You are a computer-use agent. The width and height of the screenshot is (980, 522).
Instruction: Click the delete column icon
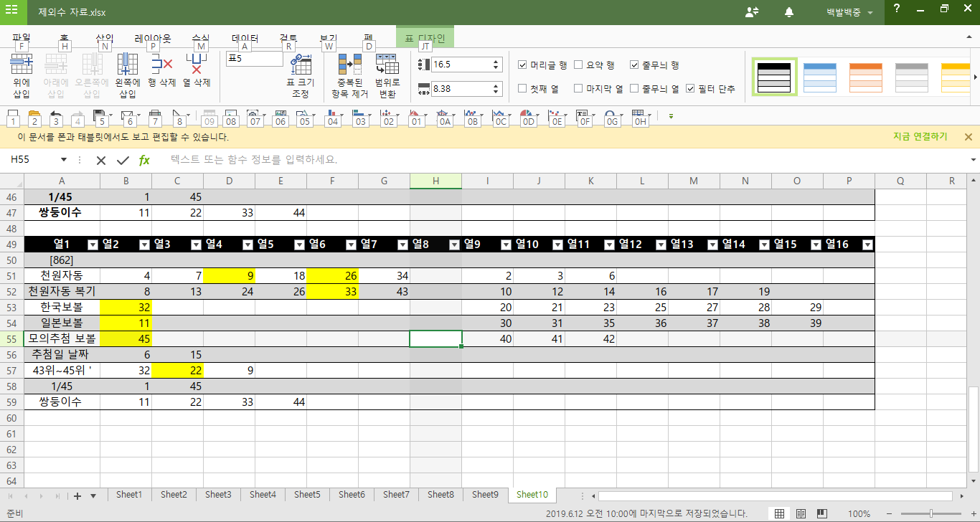coord(196,73)
